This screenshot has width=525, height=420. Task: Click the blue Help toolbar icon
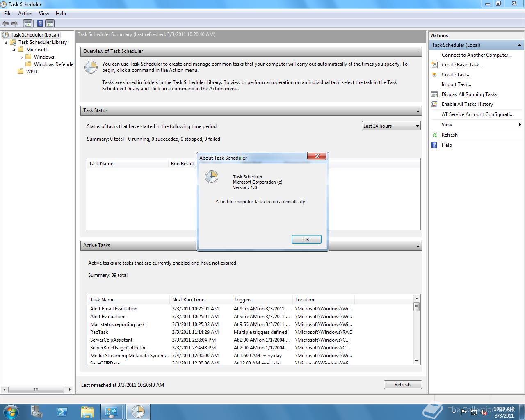(40, 24)
